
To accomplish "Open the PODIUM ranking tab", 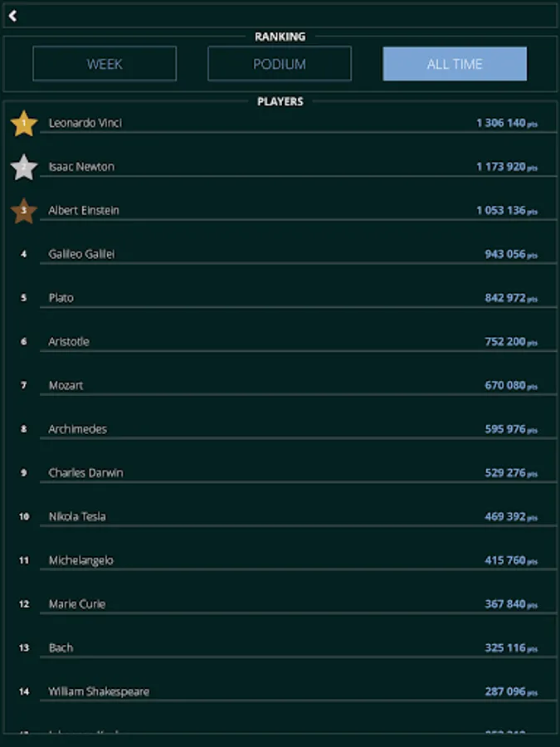I will (x=280, y=64).
